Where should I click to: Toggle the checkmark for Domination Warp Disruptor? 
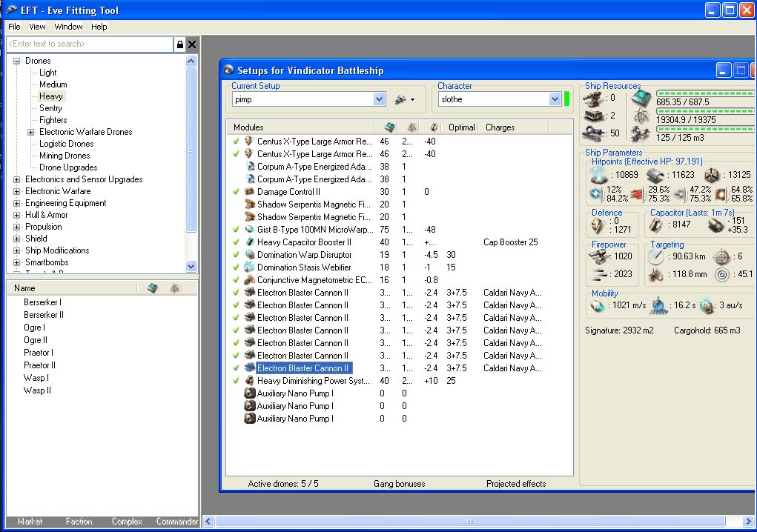pyautogui.click(x=236, y=255)
